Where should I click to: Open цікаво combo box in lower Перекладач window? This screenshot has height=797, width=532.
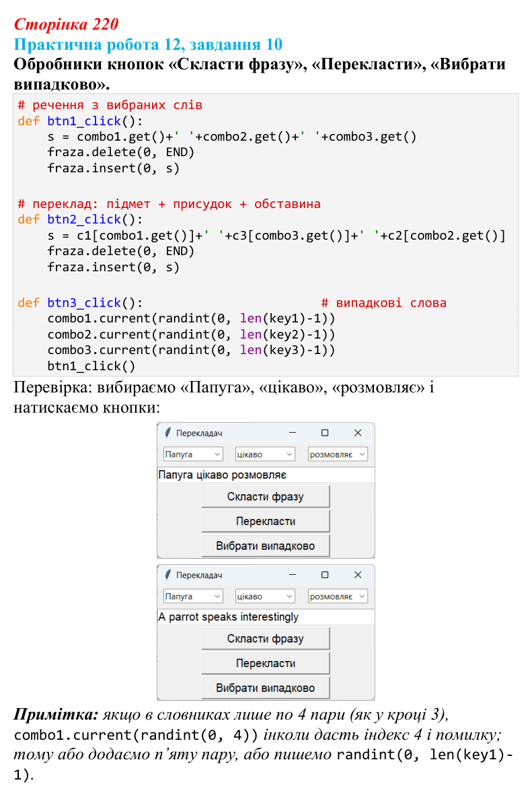coord(265,596)
